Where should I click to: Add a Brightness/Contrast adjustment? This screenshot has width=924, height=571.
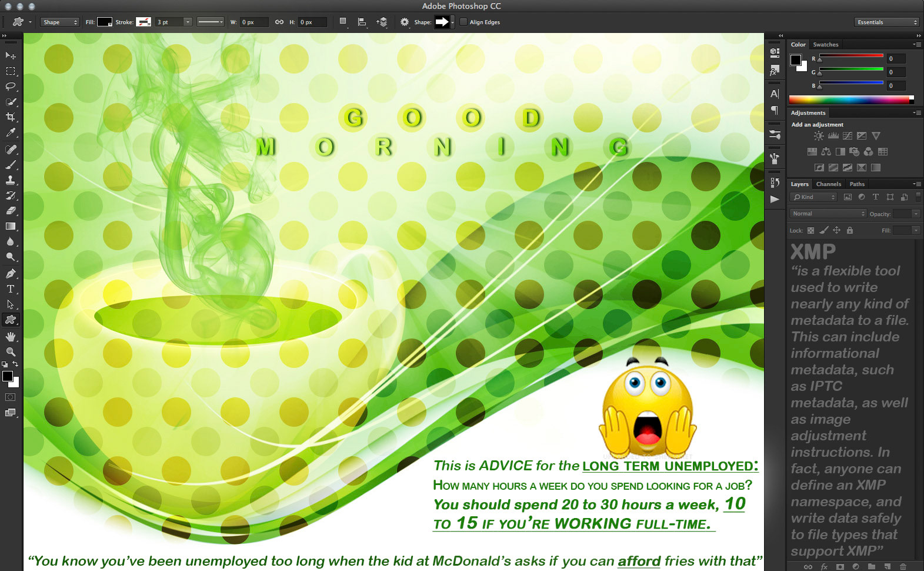(819, 136)
